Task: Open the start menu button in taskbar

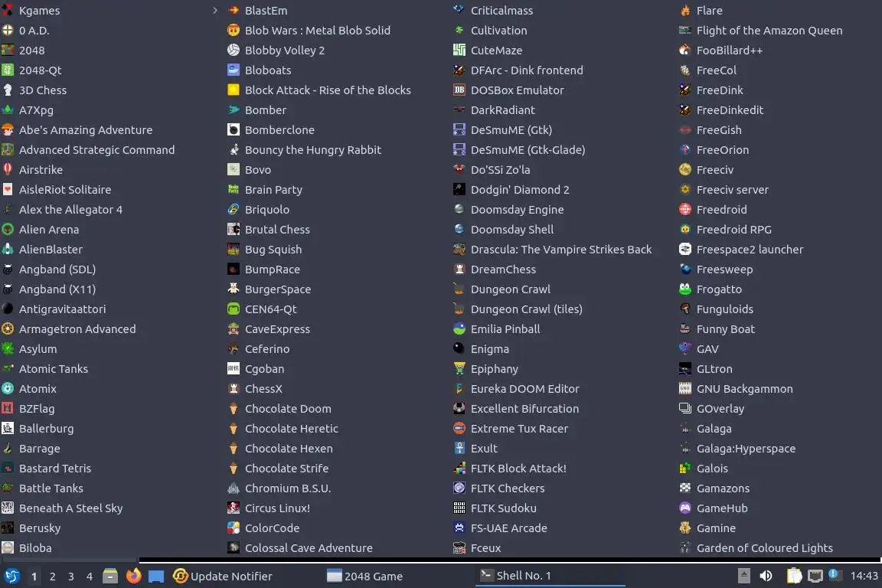Action: point(11,576)
